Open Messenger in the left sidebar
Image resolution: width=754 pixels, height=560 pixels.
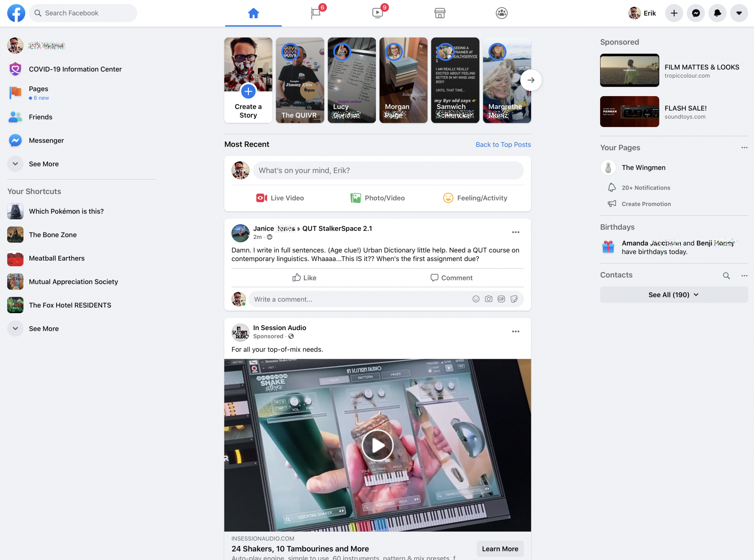point(81,140)
